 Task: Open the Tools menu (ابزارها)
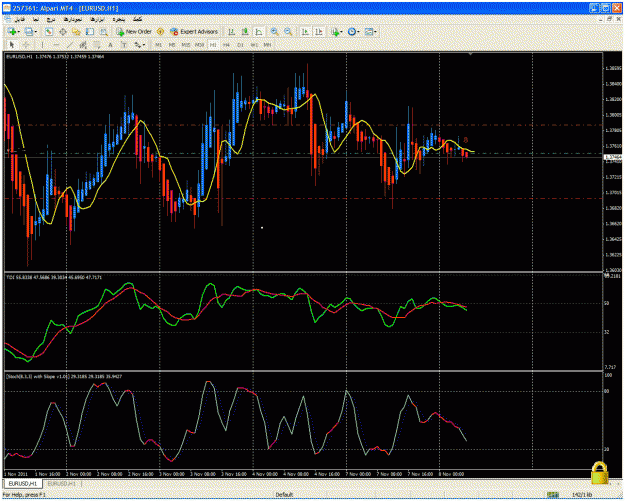tap(97, 19)
